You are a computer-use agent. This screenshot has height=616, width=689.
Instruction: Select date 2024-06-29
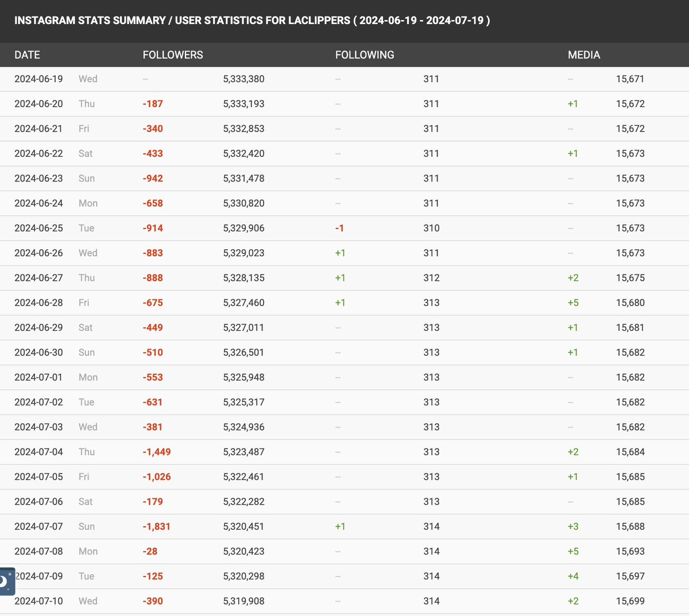(38, 328)
